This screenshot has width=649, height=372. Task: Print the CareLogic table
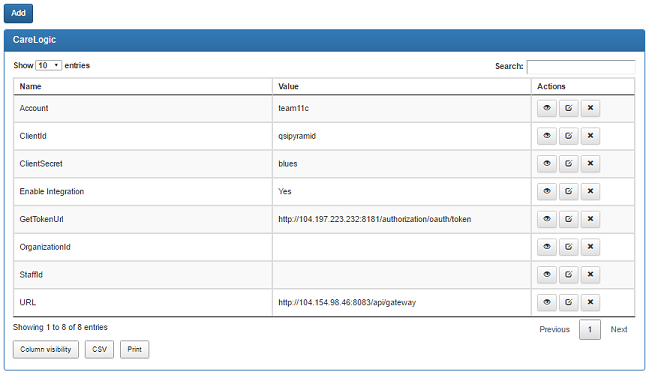point(135,349)
